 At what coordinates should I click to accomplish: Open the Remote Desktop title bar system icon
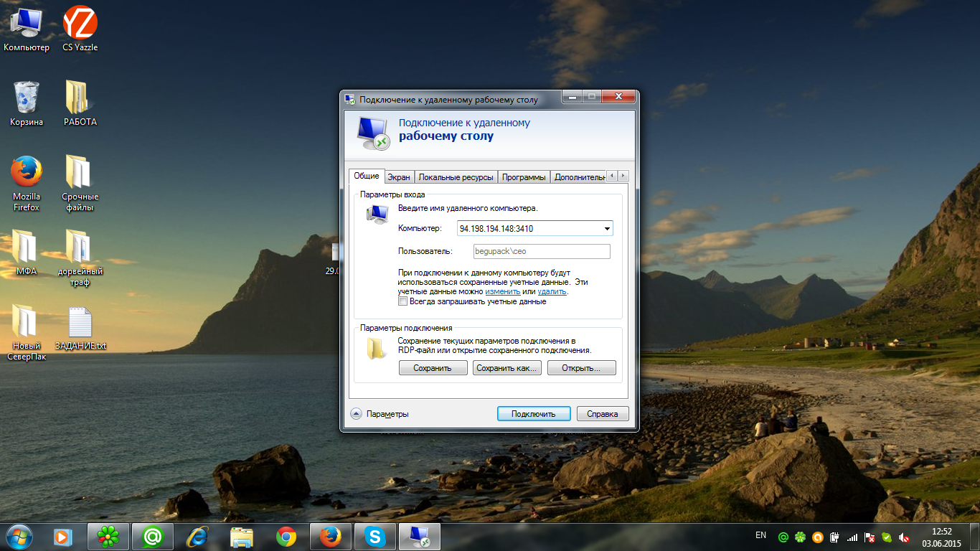click(x=349, y=100)
